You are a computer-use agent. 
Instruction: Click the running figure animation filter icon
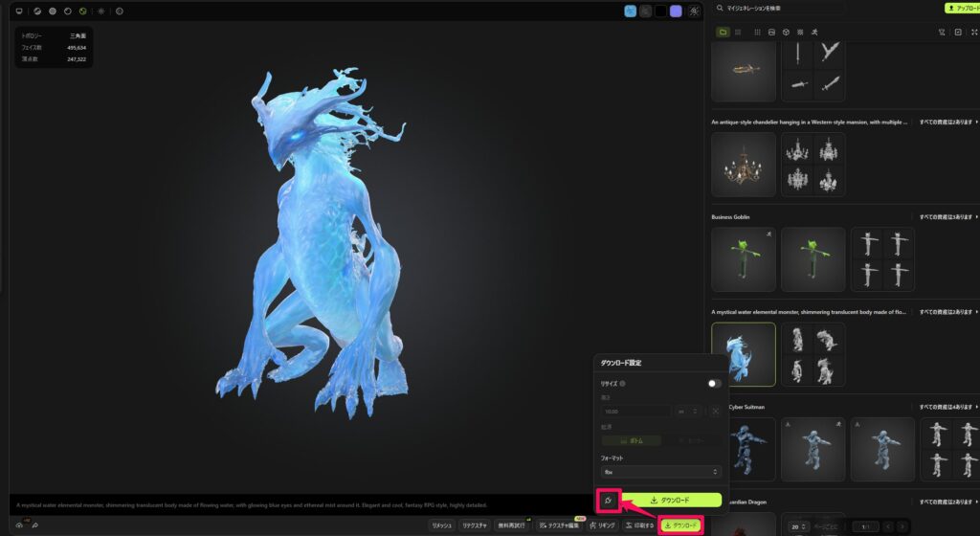tap(814, 32)
